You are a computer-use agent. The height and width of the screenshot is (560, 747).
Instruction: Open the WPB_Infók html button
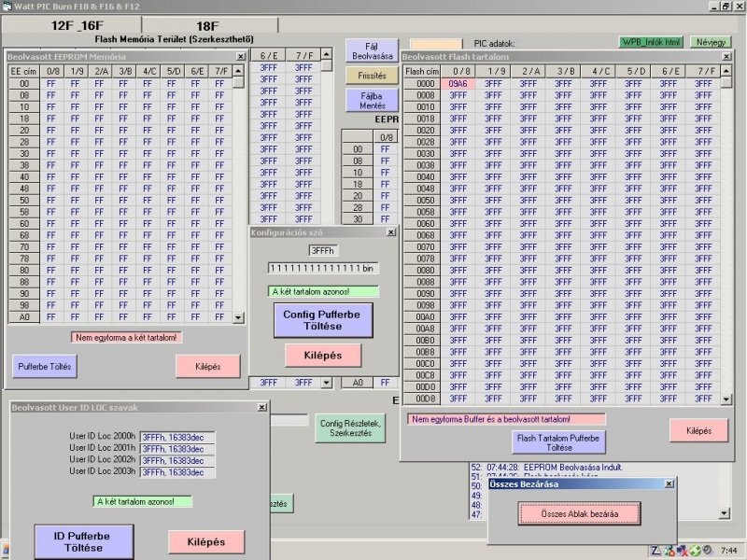[x=651, y=42]
